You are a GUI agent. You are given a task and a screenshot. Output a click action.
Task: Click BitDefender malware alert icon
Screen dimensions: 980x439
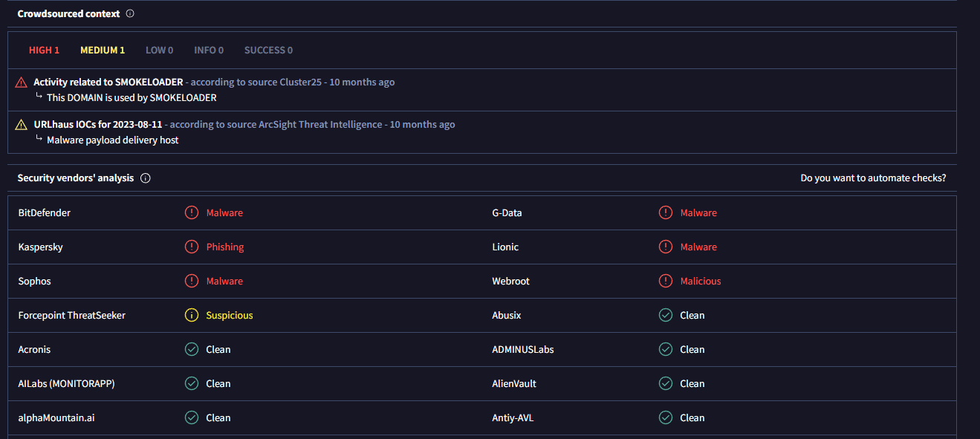click(192, 212)
